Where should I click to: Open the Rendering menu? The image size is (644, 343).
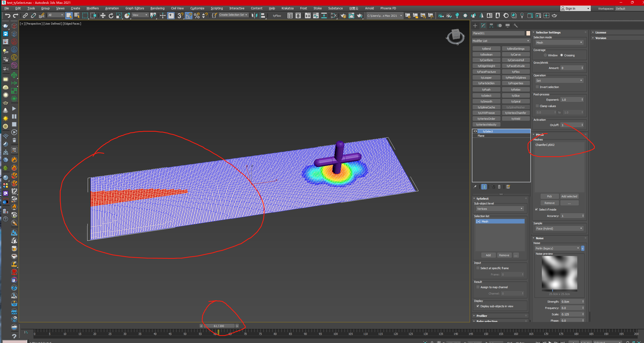[157, 8]
